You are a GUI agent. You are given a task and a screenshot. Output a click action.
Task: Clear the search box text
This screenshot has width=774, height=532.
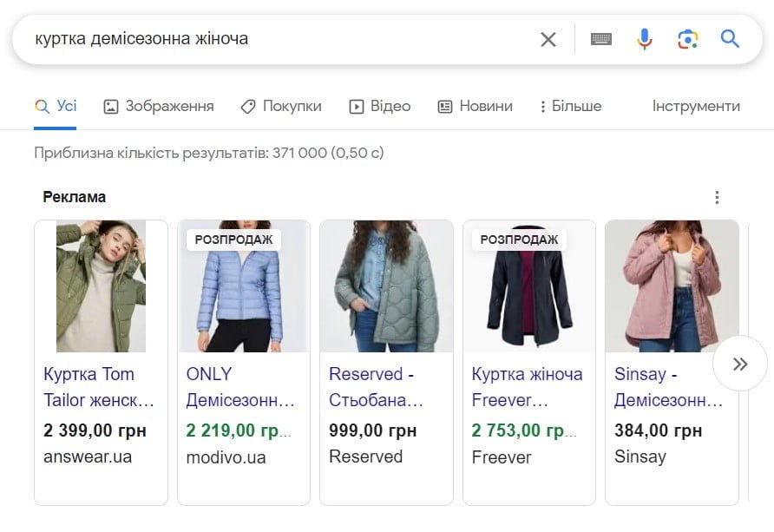pyautogui.click(x=548, y=39)
